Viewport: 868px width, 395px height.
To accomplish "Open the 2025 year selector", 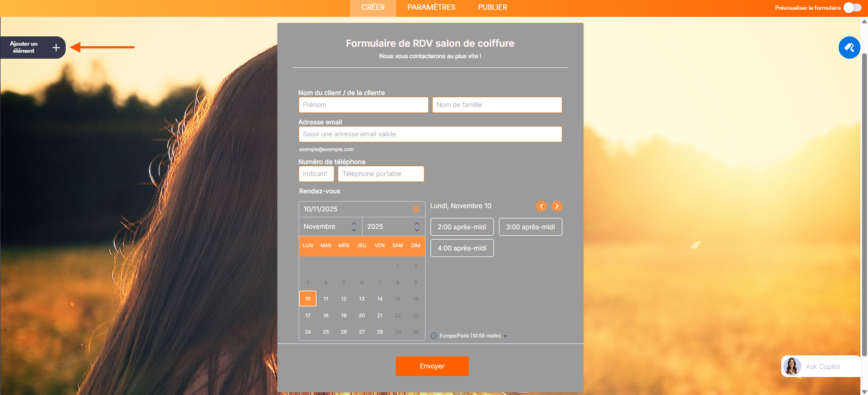I will pos(393,227).
